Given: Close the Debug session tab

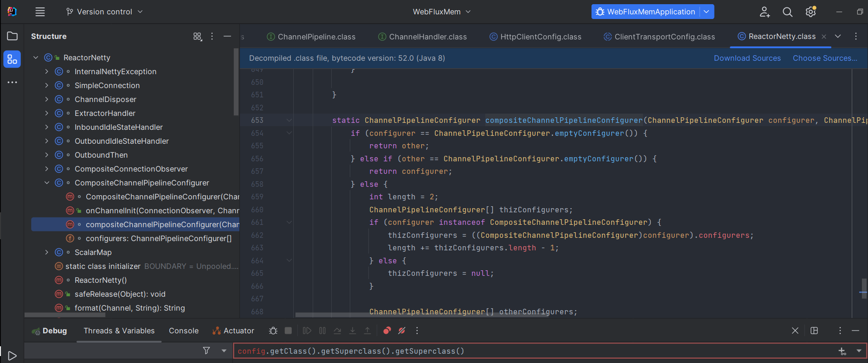Looking at the screenshot, I should [x=795, y=331].
